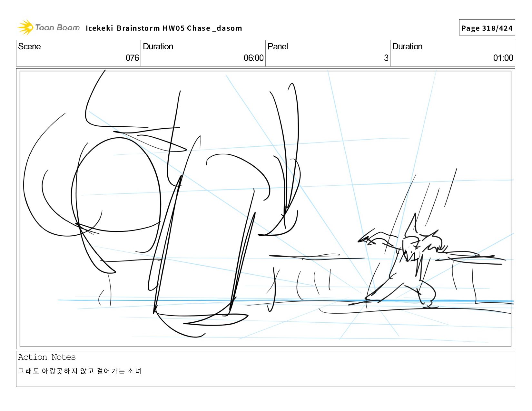Viewport: 532px width, 411px height.
Task: Click the 'Duration' label next to Scene
Action: point(158,46)
